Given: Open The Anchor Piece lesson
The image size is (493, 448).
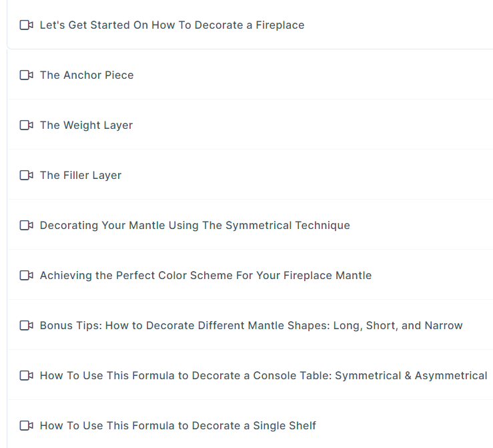Looking at the screenshot, I should pyautogui.click(x=87, y=75).
